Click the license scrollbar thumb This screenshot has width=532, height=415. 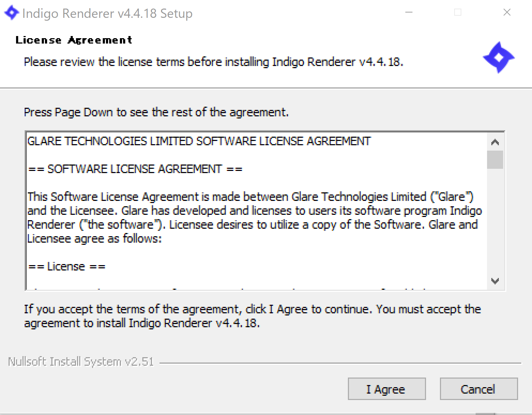click(x=495, y=160)
